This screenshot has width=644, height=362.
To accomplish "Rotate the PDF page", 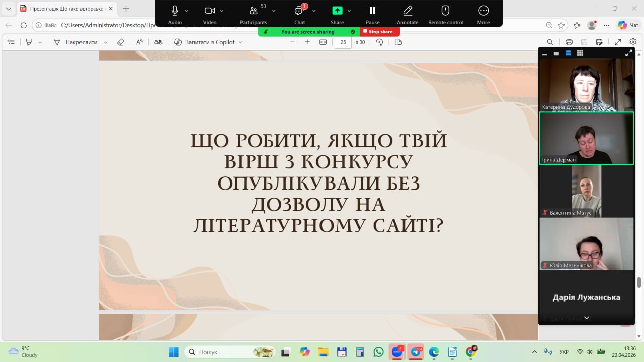I will click(380, 42).
